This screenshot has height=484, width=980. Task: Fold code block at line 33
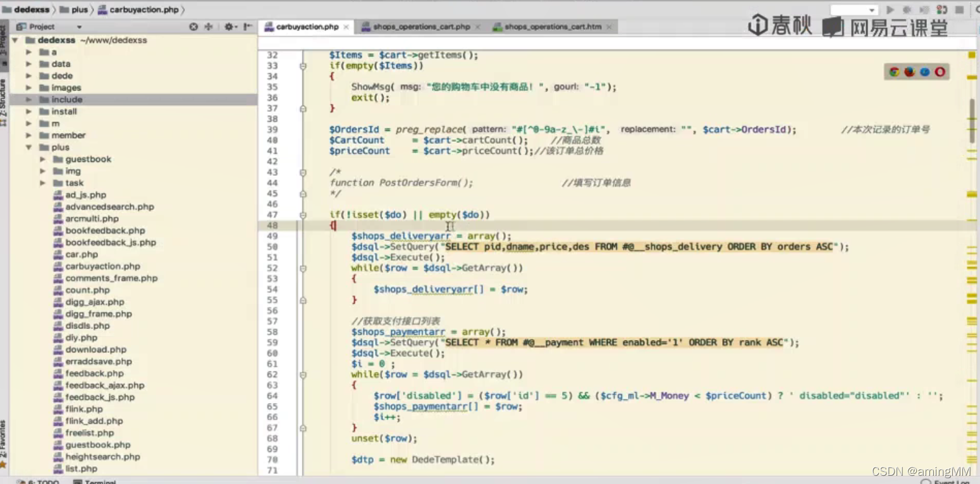click(x=303, y=66)
